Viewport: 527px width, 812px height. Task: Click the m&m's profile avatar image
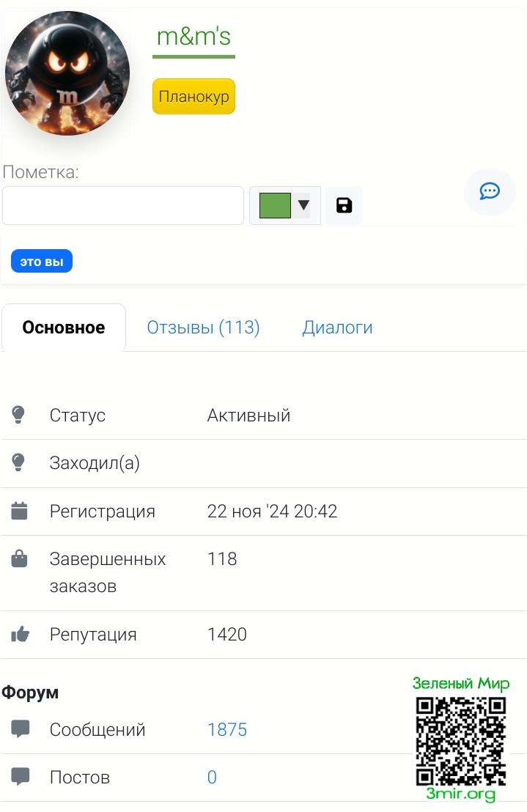(x=67, y=73)
